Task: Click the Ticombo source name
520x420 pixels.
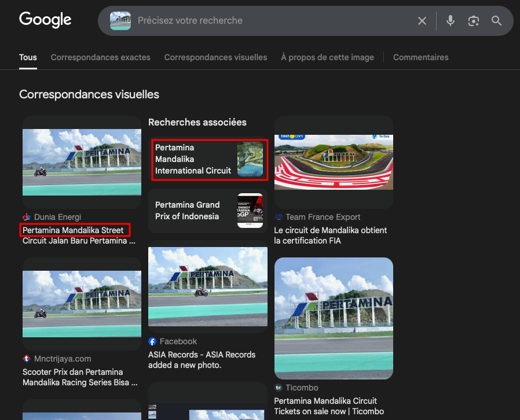Action: click(x=302, y=388)
